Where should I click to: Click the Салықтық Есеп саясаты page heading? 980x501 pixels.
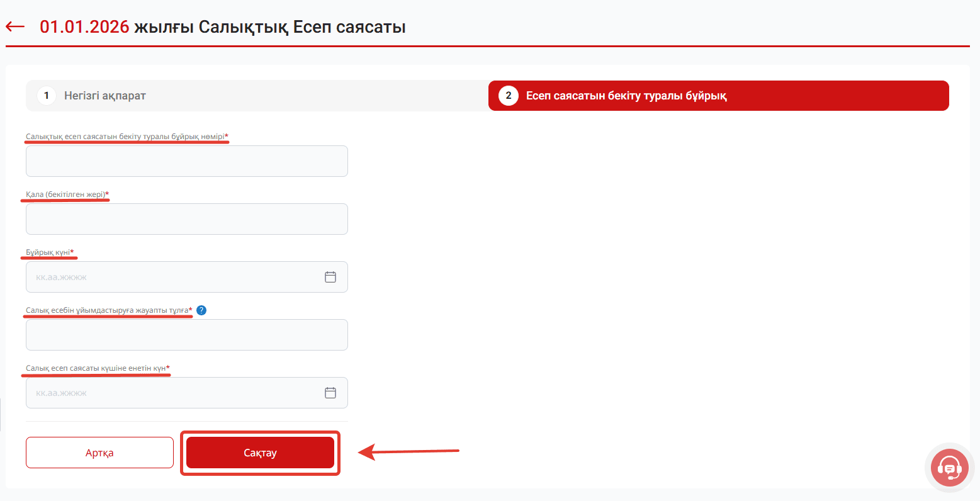pyautogui.click(x=223, y=27)
